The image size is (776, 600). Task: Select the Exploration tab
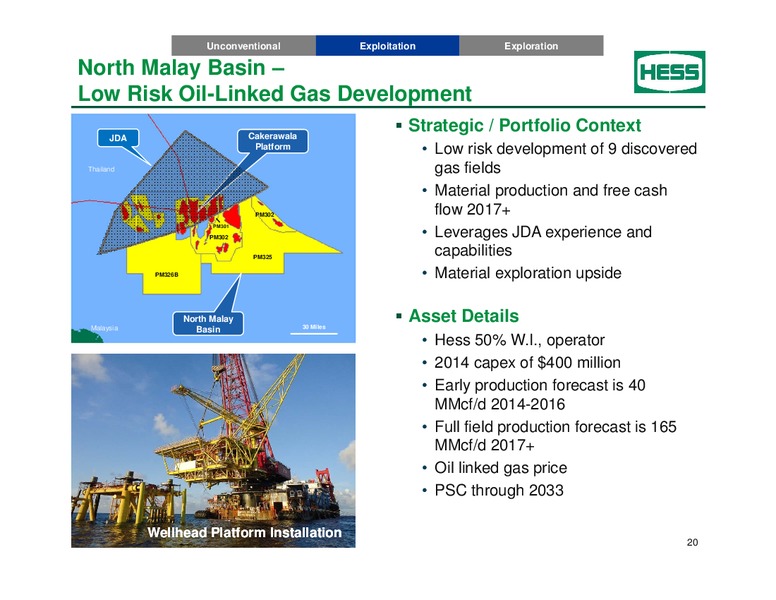point(531,46)
